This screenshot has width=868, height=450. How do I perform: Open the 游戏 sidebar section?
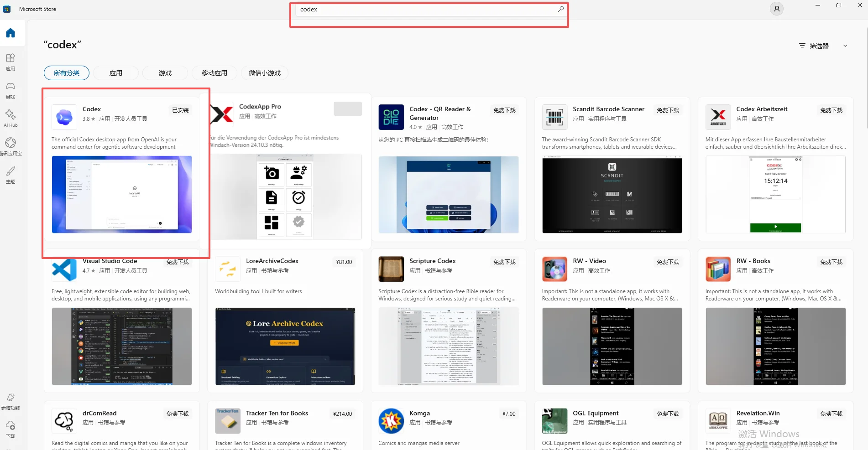click(x=10, y=90)
